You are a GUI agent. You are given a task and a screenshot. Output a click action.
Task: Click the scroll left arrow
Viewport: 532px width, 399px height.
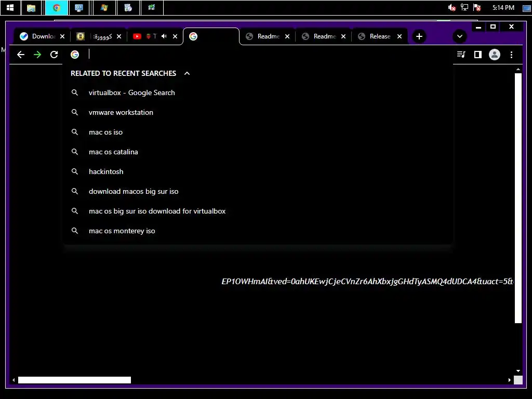(14, 380)
